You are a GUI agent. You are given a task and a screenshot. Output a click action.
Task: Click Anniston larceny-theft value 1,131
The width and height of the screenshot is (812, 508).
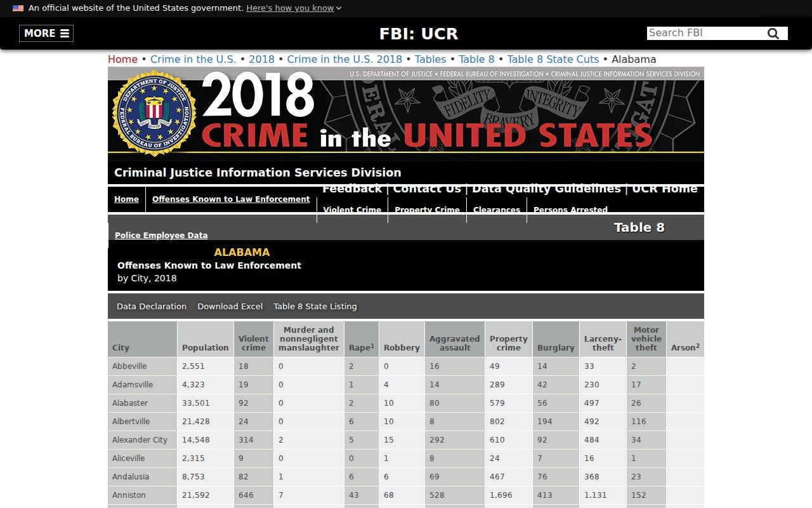596,495
